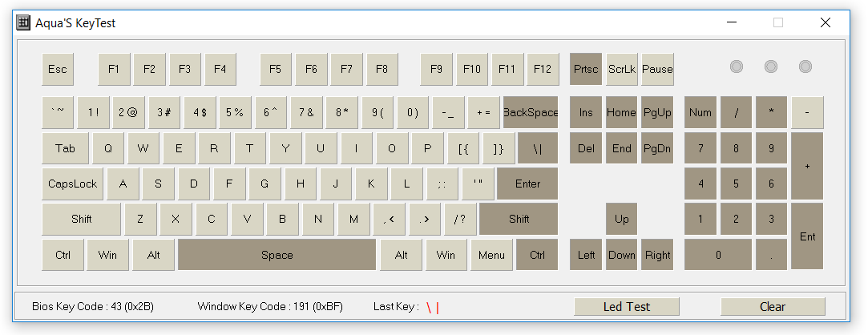Click the Menu key near right Ctrl

click(491, 255)
